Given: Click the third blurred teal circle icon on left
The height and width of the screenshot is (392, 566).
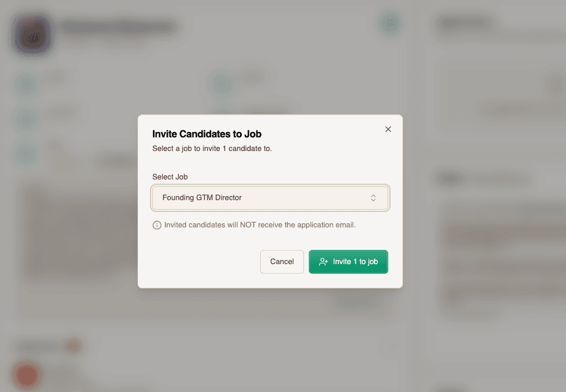Looking at the screenshot, I should click(25, 154).
